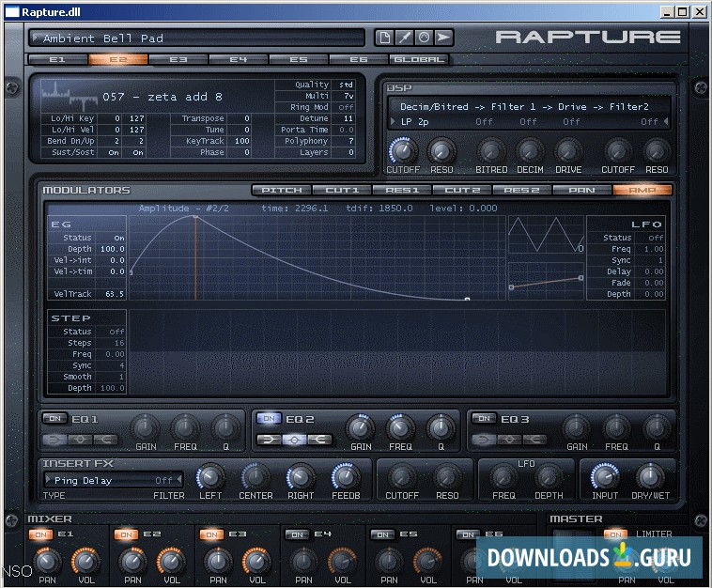
Task: Enable mixer E5 ON button
Action: click(383, 534)
